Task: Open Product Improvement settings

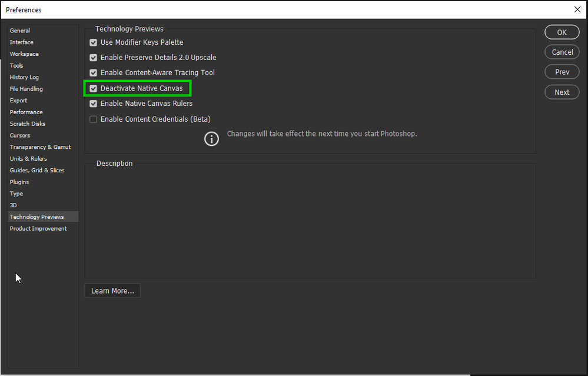Action: 38,228
